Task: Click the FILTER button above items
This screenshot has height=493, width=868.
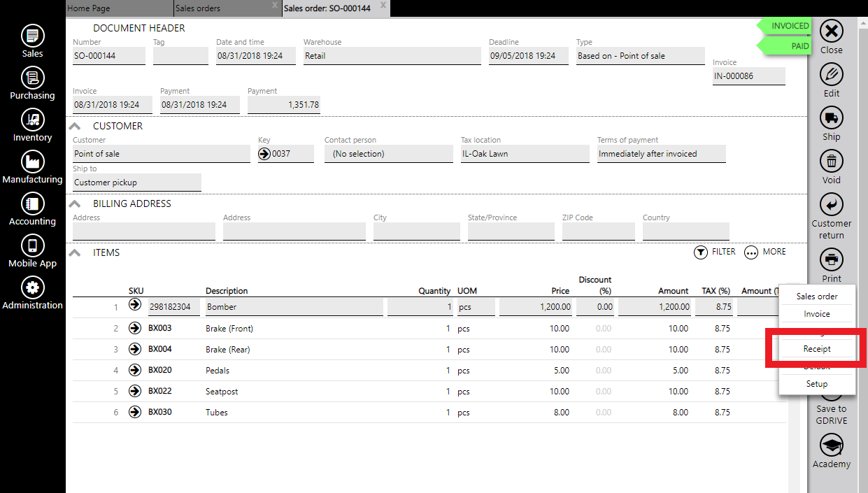Action: point(714,252)
